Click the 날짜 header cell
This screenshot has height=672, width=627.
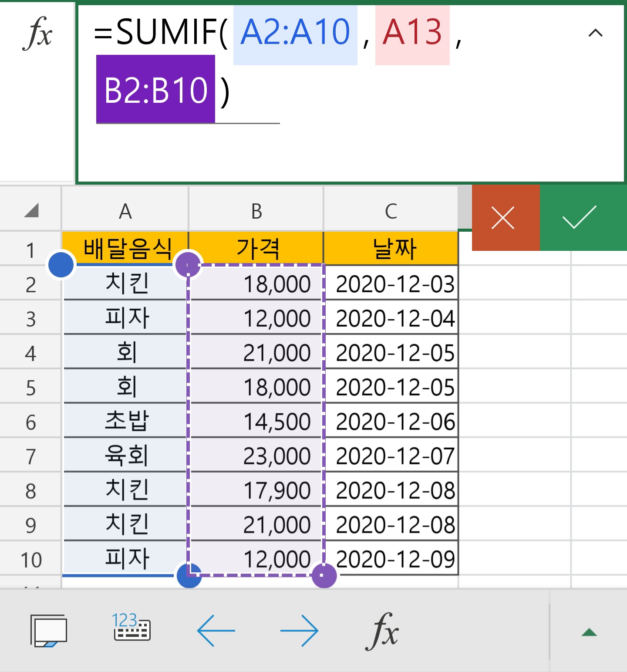click(x=391, y=249)
